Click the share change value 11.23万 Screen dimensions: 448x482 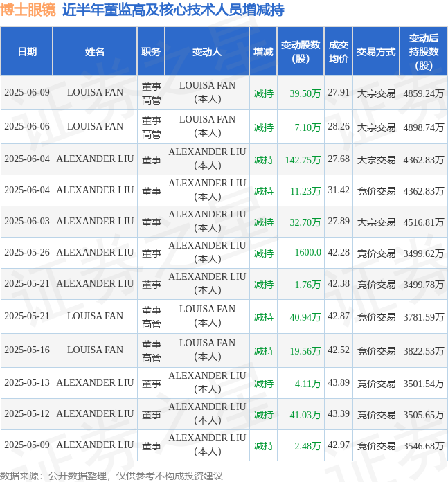click(305, 192)
